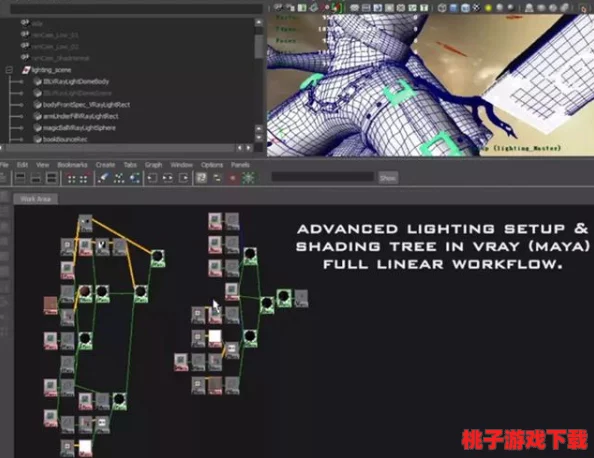Image resolution: width=594 pixels, height=458 pixels.
Task: Enable wireframe cube display in viewport toolbar
Action: [x=442, y=7]
